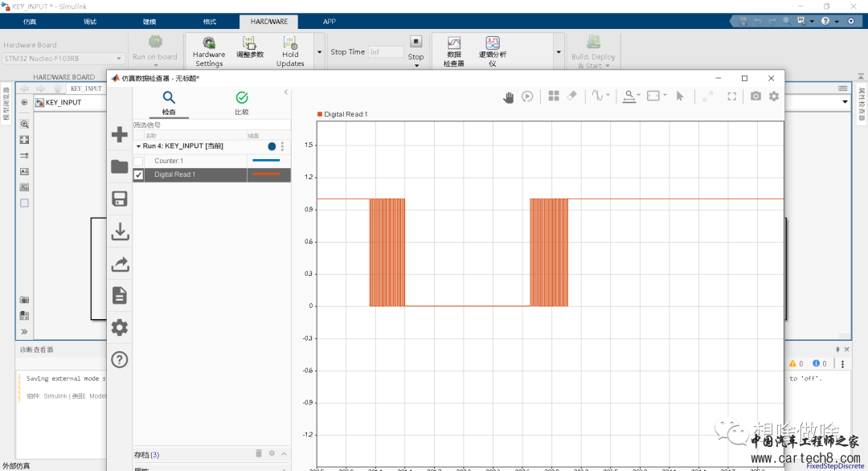Open Hardware Settings
Image resolution: width=868 pixels, height=471 pixels.
[x=209, y=51]
